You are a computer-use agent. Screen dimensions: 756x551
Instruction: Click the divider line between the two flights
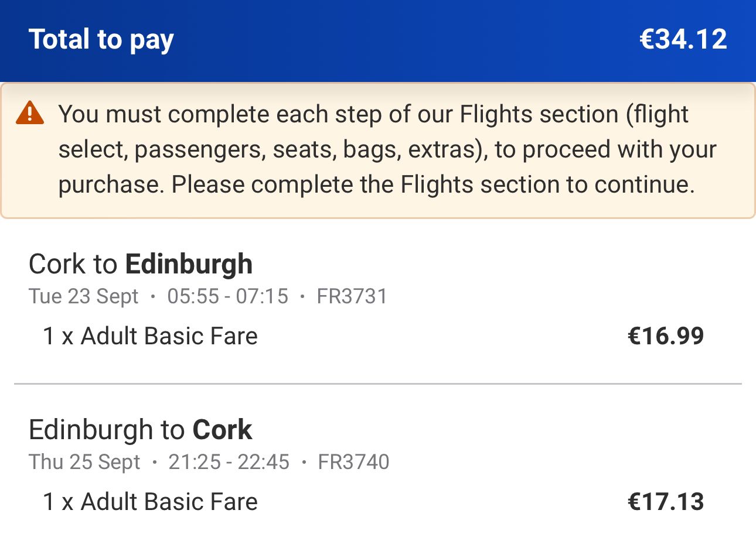pyautogui.click(x=378, y=384)
